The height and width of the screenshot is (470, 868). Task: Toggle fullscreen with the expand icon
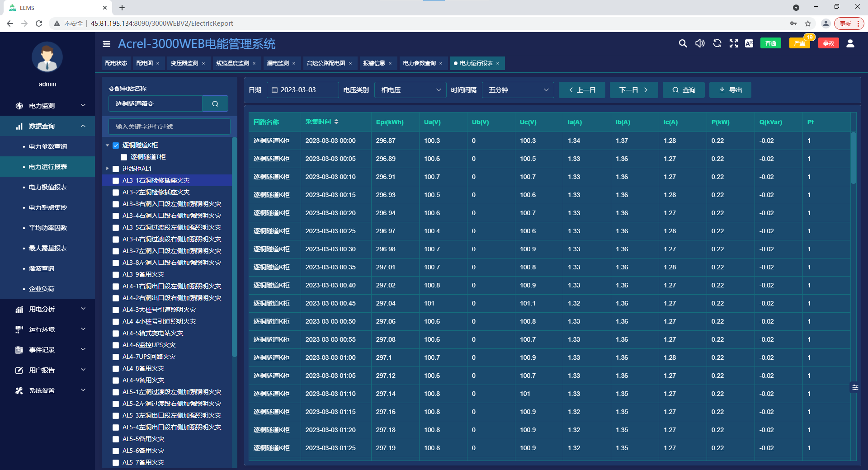733,43
